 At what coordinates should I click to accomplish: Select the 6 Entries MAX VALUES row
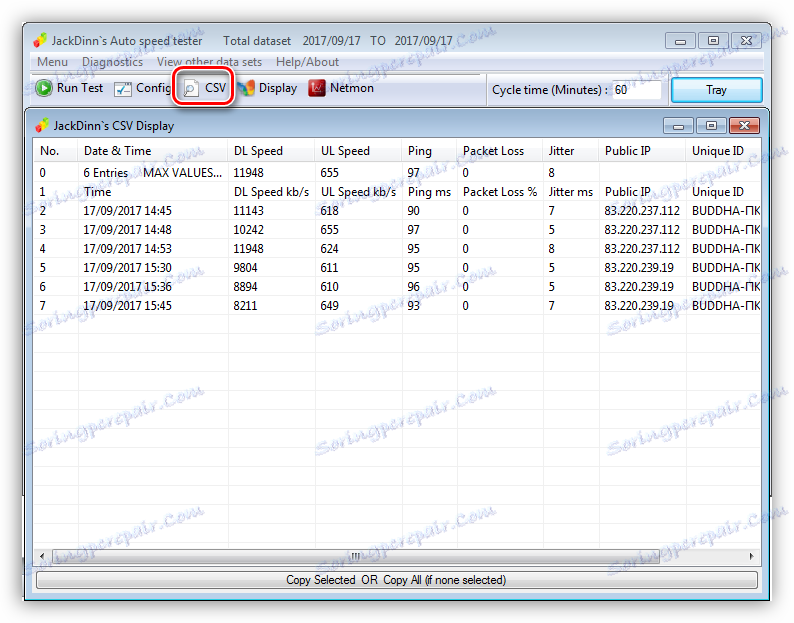click(x=397, y=173)
